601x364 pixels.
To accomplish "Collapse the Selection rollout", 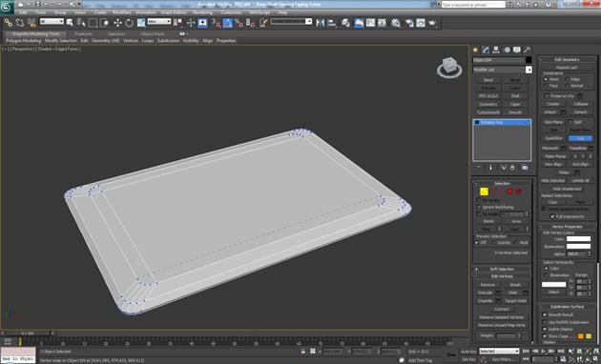I will pyautogui.click(x=502, y=183).
